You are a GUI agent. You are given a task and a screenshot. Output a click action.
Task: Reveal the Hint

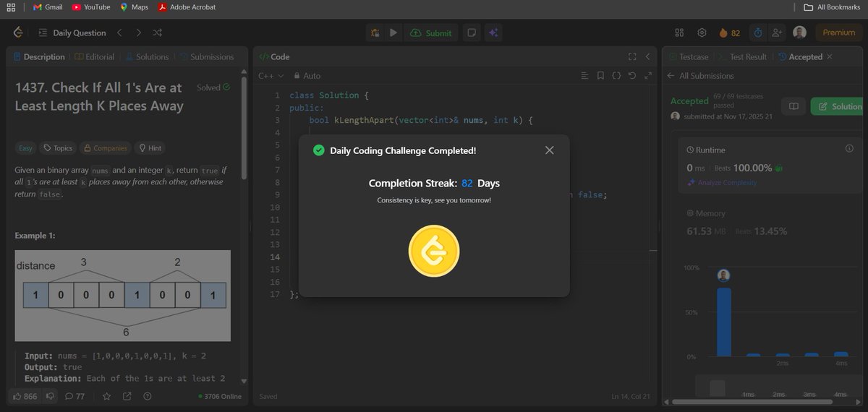click(x=150, y=147)
